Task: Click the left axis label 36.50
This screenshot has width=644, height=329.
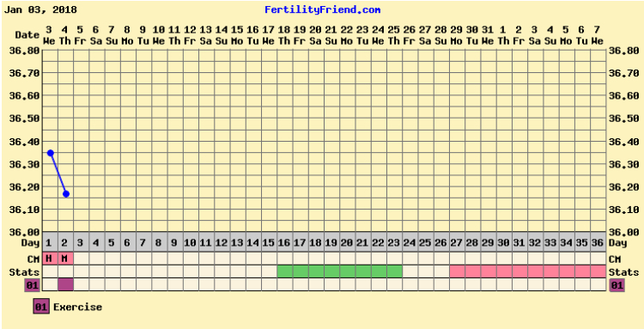Action: point(24,119)
